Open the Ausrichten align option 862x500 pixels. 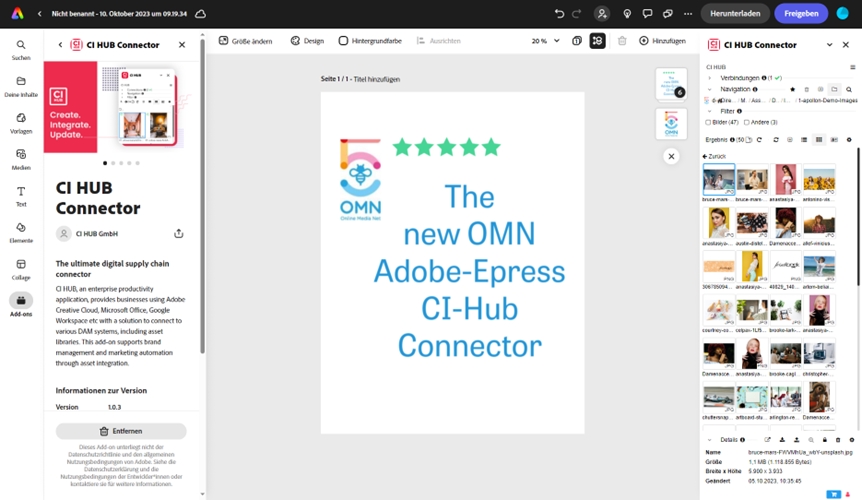(438, 41)
